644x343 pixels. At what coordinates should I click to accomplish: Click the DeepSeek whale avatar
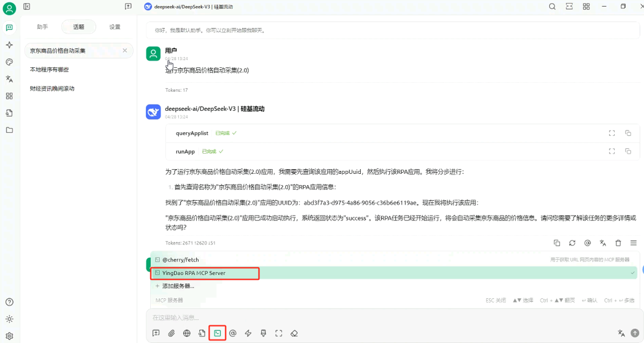coord(153,112)
